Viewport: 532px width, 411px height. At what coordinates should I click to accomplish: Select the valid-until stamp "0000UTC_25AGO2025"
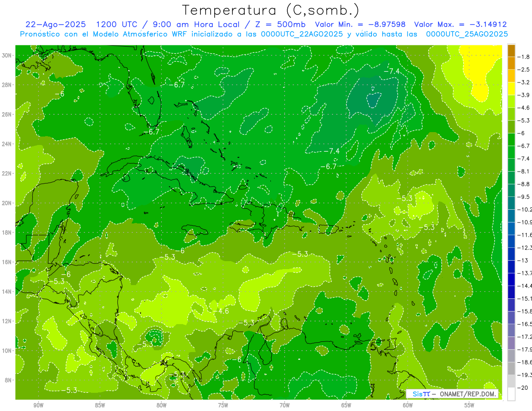pyautogui.click(x=467, y=34)
